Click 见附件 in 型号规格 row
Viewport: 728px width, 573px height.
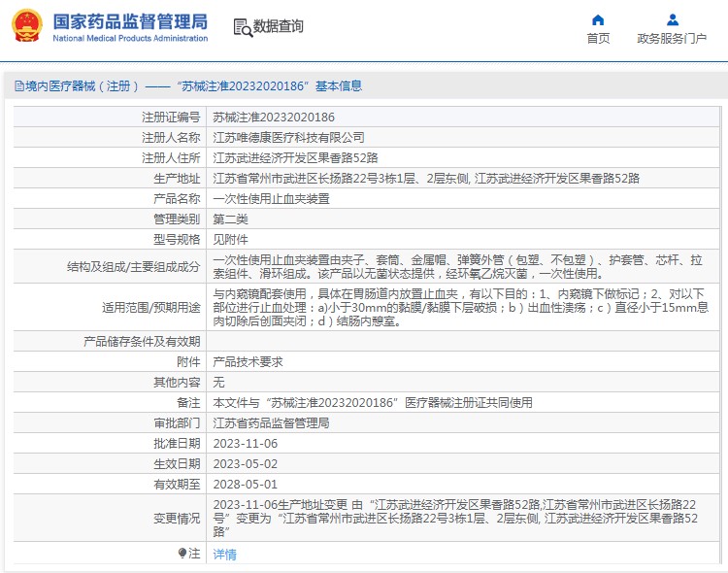pyautogui.click(x=231, y=240)
